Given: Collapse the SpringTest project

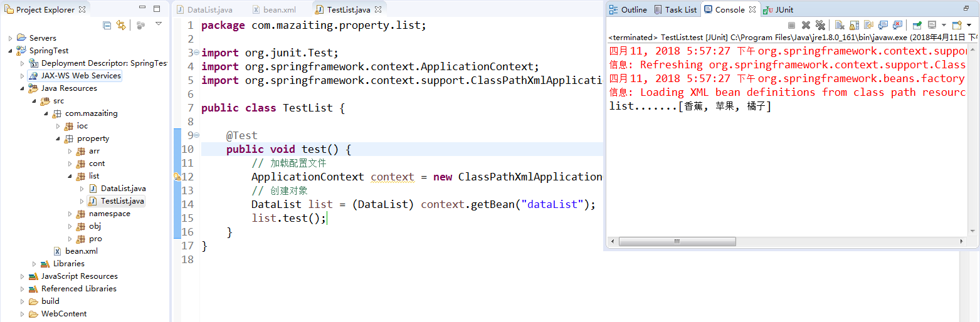Looking at the screenshot, I should (10, 51).
